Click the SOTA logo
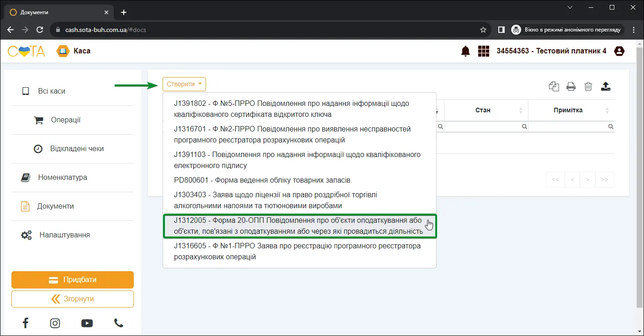644x336 pixels. [x=26, y=51]
